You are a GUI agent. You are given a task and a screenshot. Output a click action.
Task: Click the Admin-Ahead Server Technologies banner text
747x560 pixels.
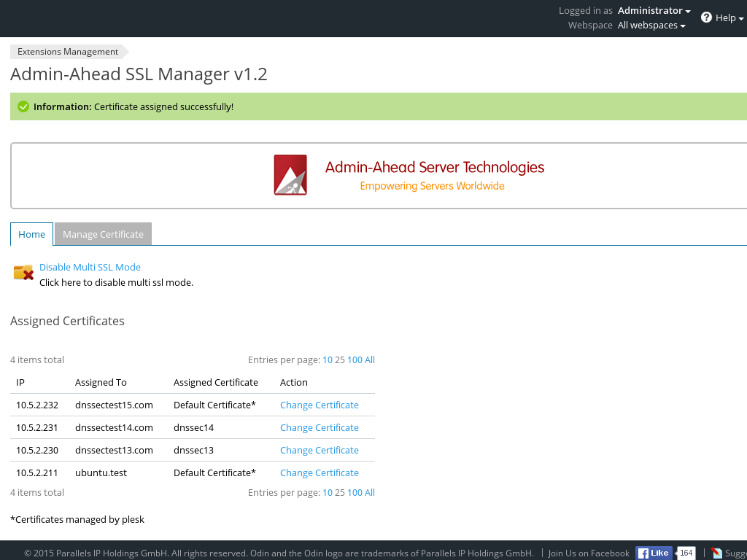coord(435,167)
